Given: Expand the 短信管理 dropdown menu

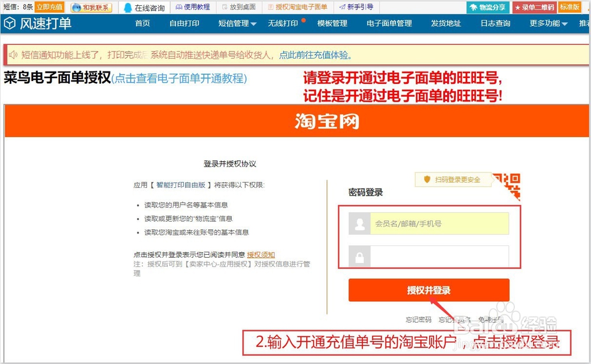Looking at the screenshot, I should 235,24.
